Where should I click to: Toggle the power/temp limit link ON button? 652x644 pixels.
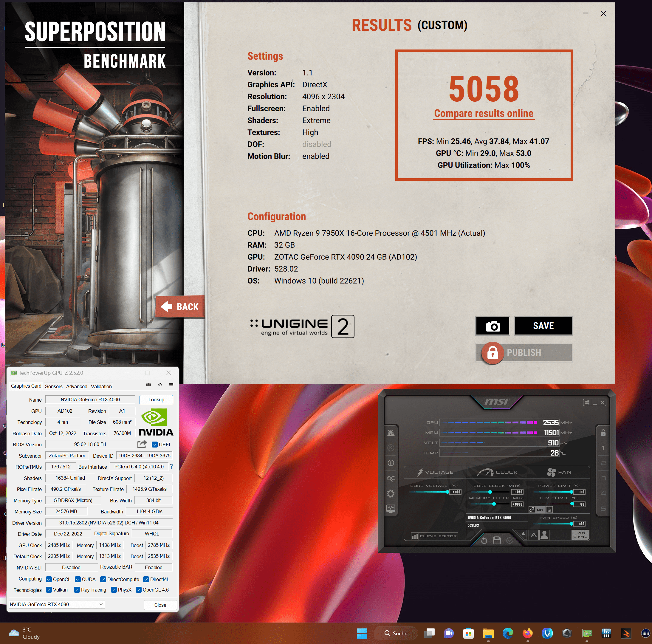click(x=537, y=510)
